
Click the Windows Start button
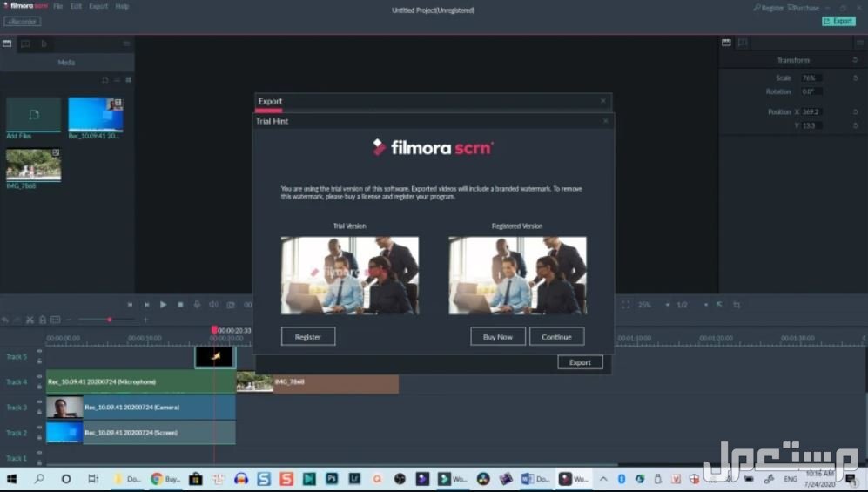(x=11, y=479)
